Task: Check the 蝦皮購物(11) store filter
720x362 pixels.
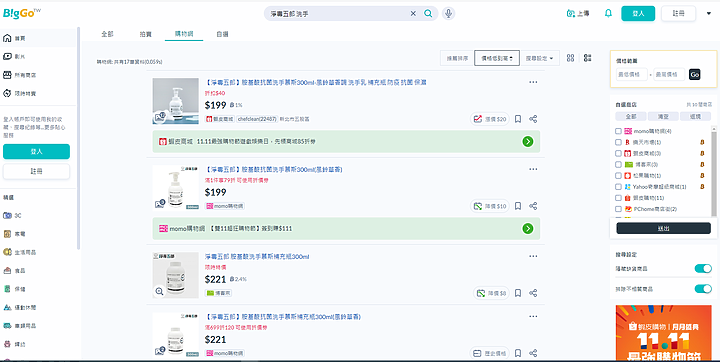Action: click(x=618, y=198)
